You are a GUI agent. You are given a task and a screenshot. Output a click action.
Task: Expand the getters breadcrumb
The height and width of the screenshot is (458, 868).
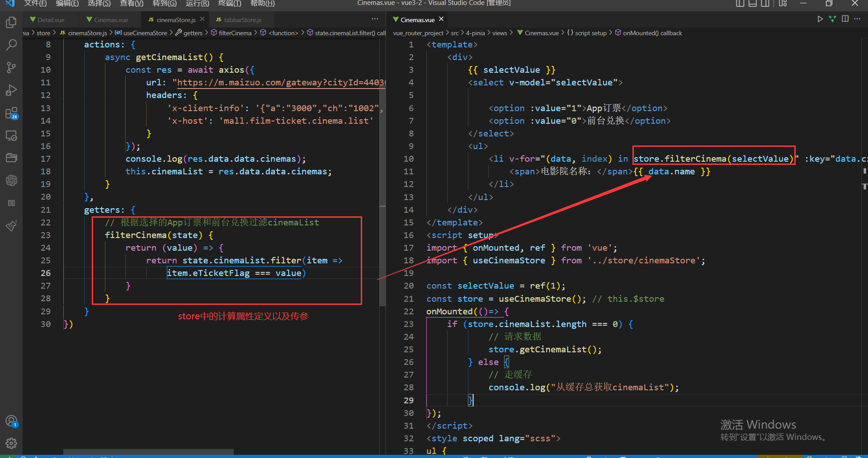(189, 33)
